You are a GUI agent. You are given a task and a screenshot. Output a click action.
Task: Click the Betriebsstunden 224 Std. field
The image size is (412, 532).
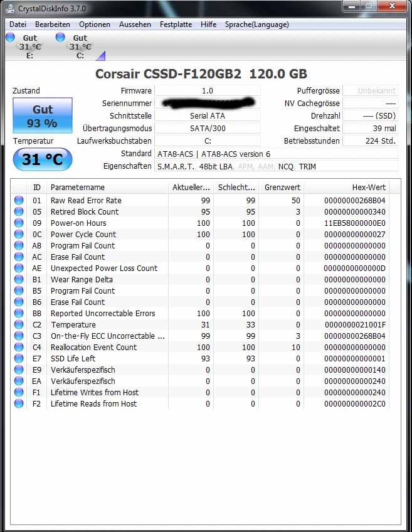coord(371,141)
